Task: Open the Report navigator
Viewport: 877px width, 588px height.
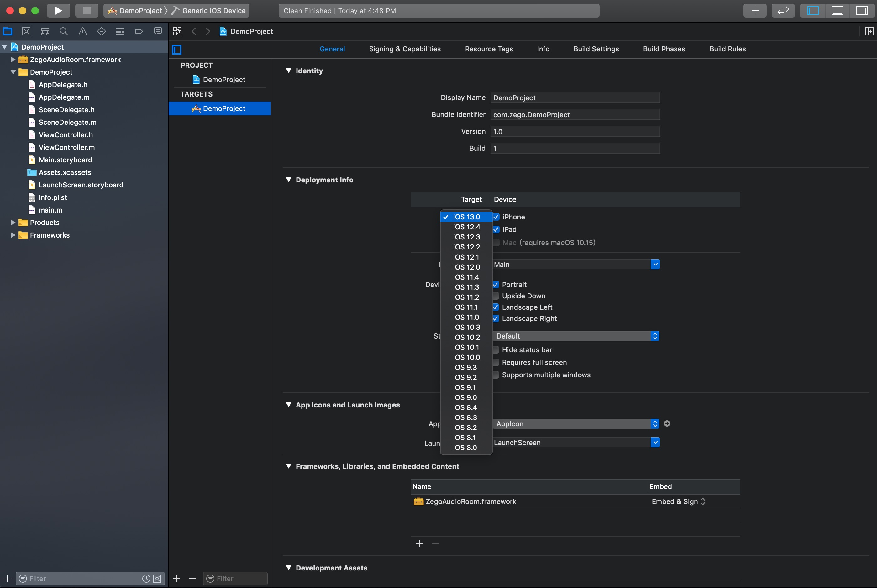Action: (x=158, y=31)
